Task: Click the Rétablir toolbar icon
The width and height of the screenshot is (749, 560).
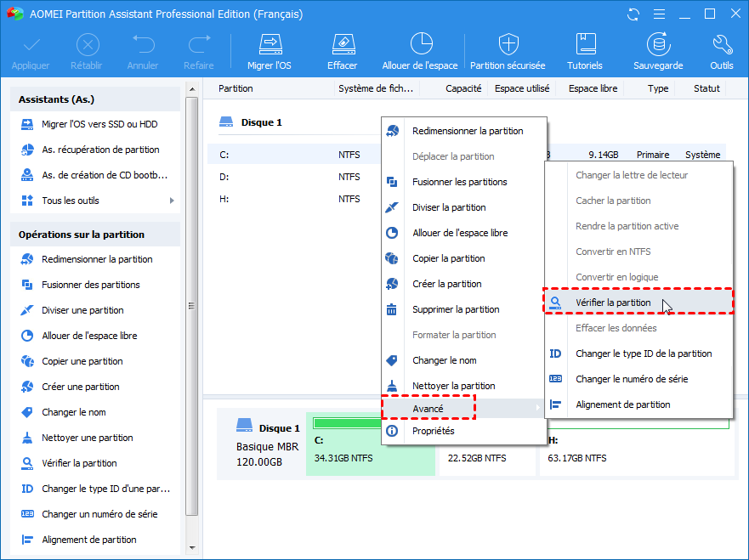Action: (x=88, y=45)
